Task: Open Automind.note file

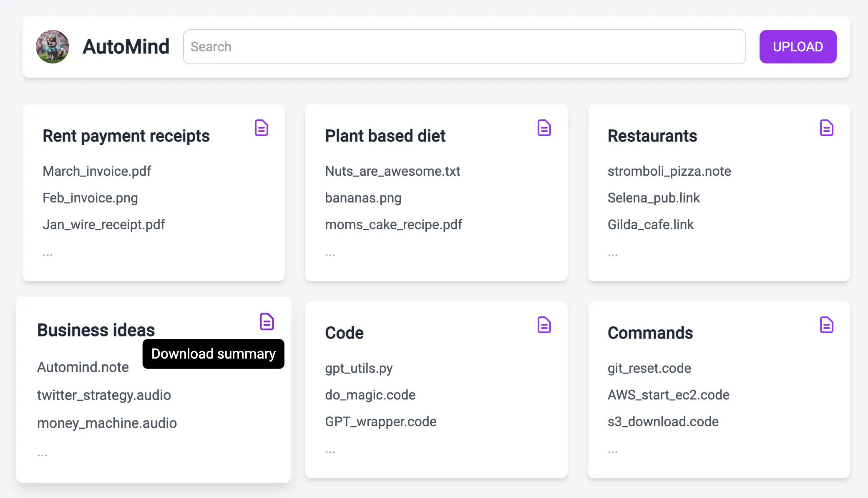Action: pos(83,367)
